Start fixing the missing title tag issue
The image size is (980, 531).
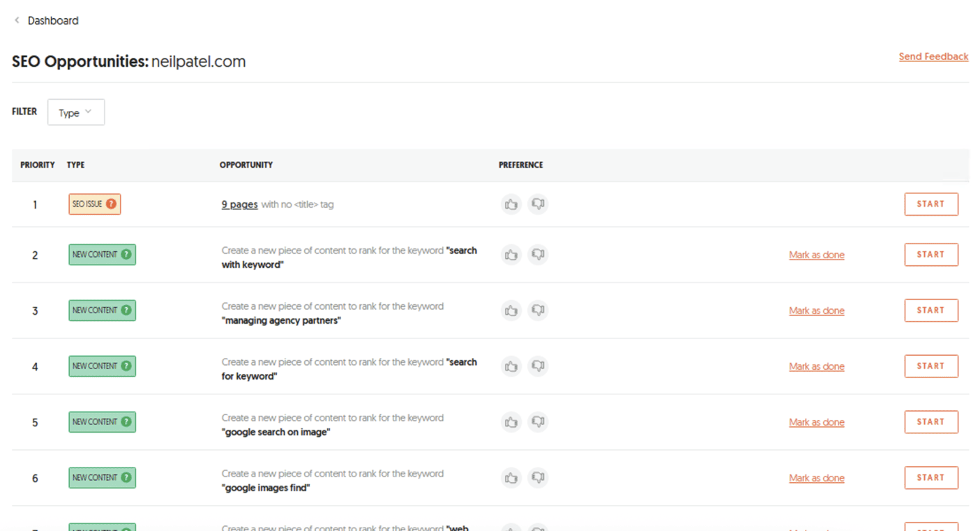(931, 204)
